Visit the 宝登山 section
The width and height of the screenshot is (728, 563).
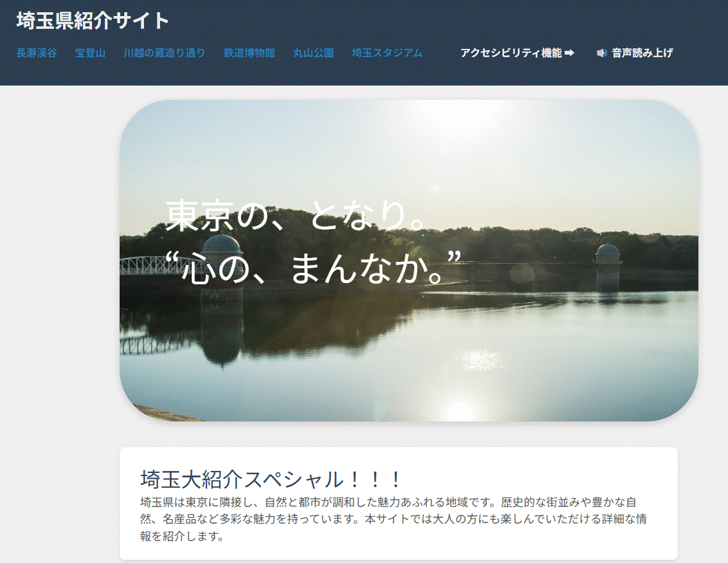(x=90, y=53)
